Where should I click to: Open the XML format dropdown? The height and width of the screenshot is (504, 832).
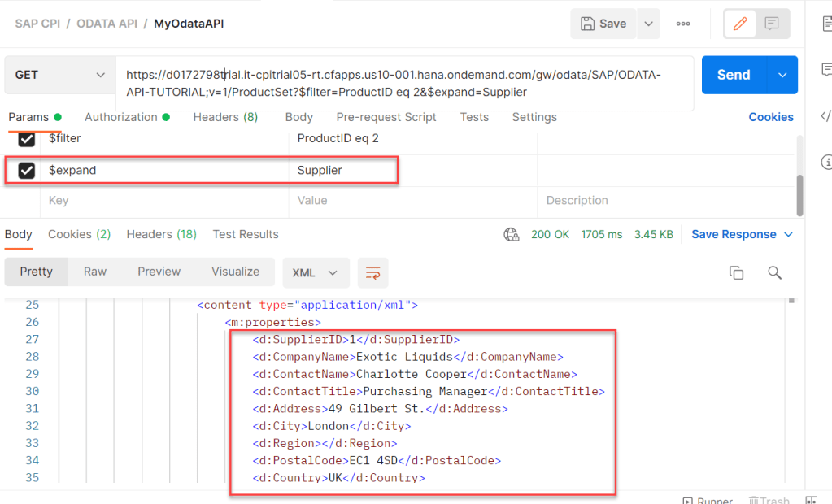(x=316, y=272)
